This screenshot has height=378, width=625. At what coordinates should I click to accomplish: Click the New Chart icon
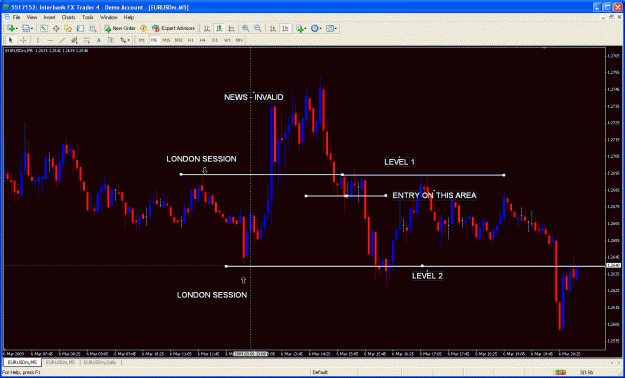click(11, 28)
